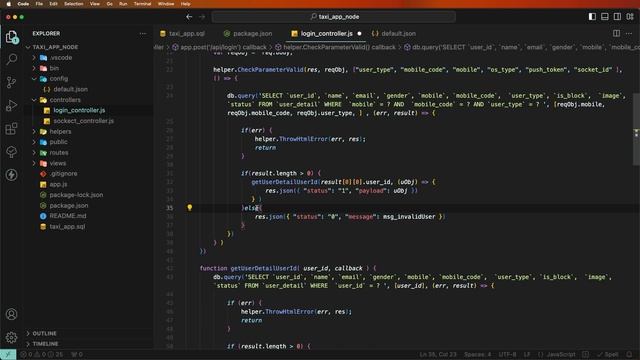The width and height of the screenshot is (640, 360).
Task: Click the UTF-8 encoding status item
Action: click(507, 354)
